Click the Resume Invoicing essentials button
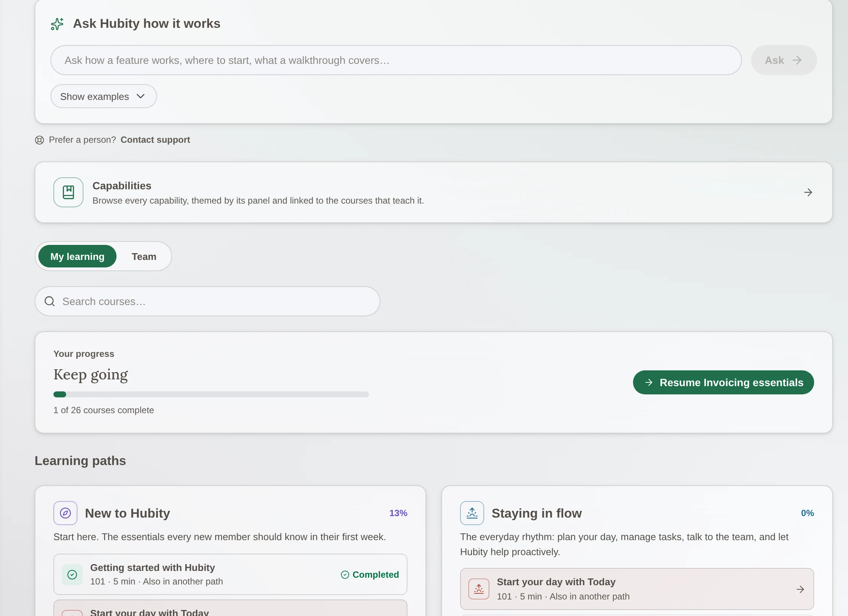The image size is (848, 616). [723, 382]
